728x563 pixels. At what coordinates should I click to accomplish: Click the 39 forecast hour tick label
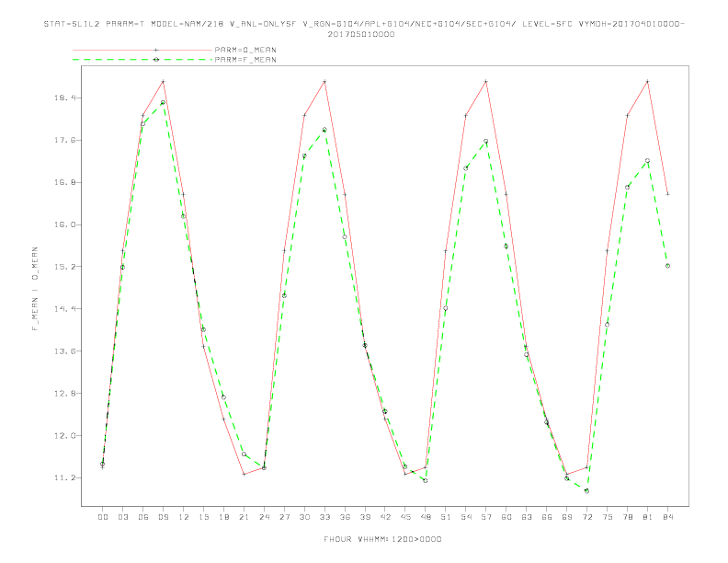pyautogui.click(x=365, y=517)
